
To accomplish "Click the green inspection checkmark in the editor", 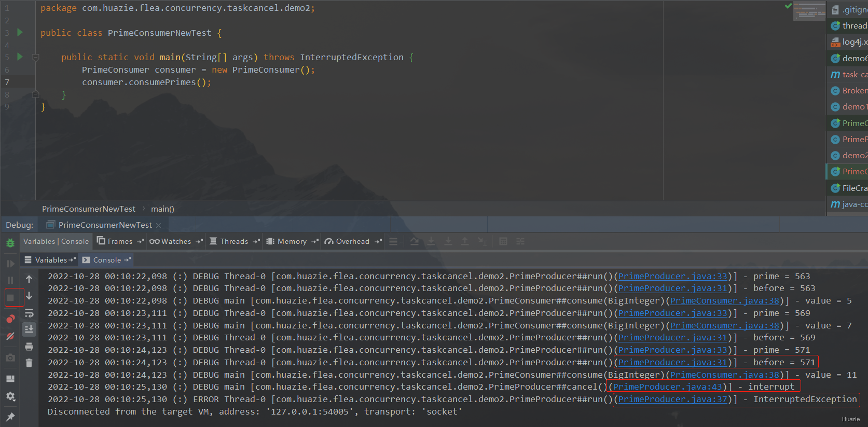I will [x=788, y=6].
